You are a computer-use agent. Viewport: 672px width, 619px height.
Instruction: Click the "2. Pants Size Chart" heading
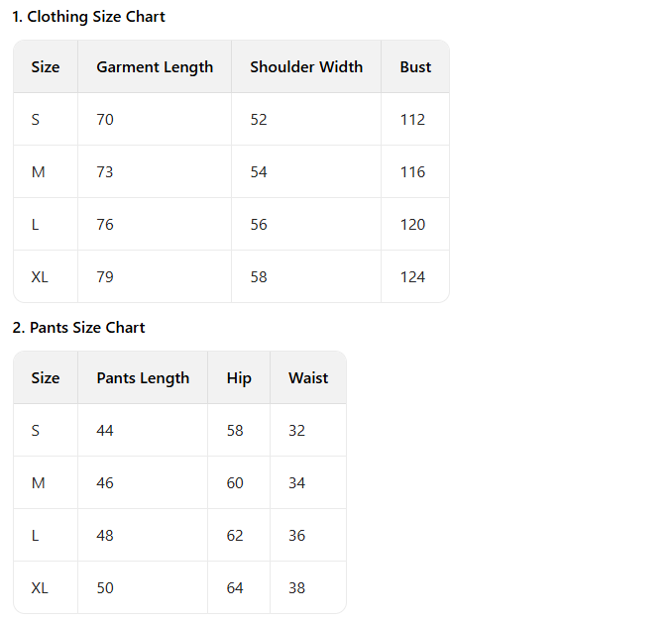[x=78, y=328]
